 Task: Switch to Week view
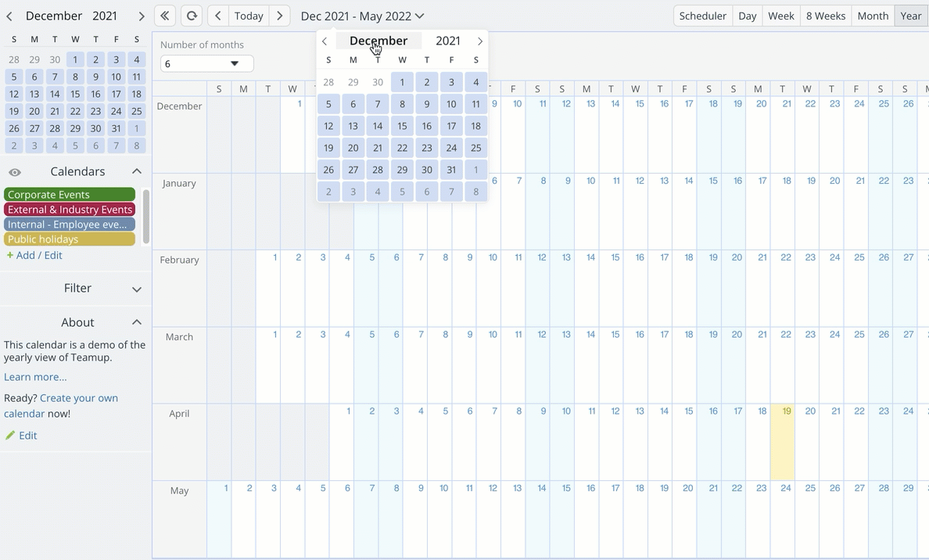tap(781, 16)
